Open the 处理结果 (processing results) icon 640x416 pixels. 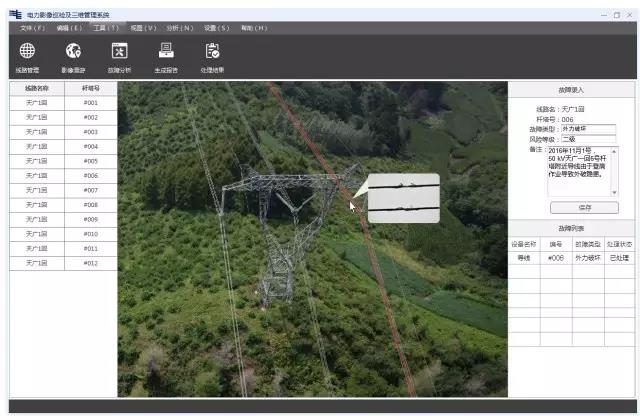212,51
